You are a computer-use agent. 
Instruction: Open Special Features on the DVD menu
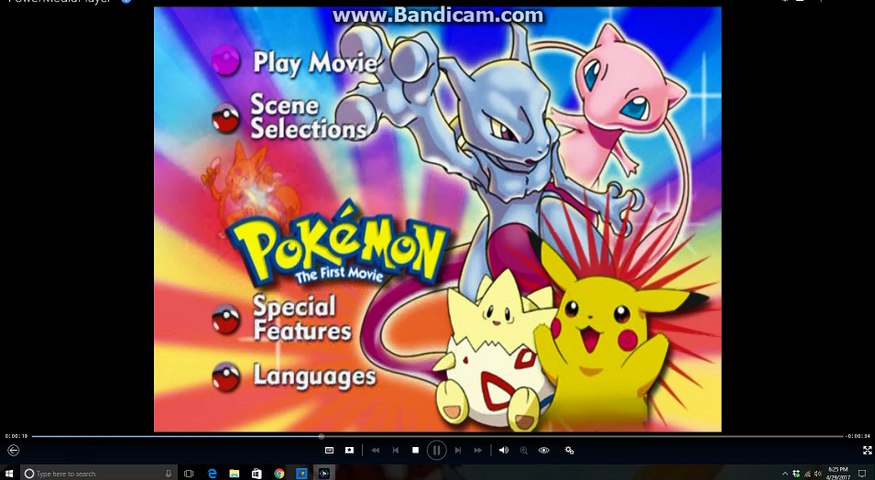[x=302, y=318]
